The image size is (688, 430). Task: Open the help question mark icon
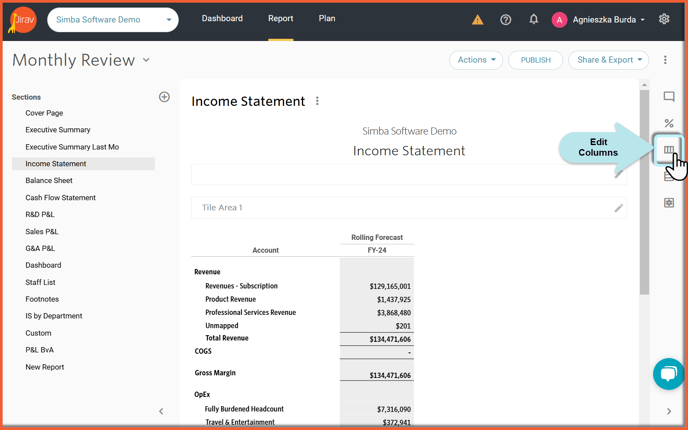point(505,19)
